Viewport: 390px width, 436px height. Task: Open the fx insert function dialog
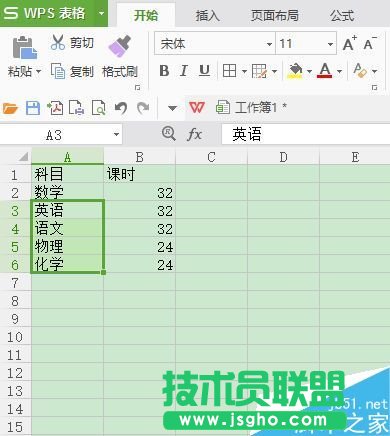pos(195,135)
